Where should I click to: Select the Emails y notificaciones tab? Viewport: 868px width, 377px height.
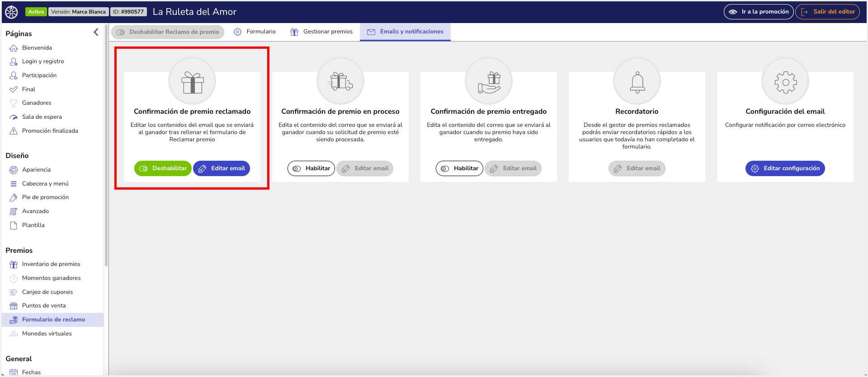click(x=405, y=32)
